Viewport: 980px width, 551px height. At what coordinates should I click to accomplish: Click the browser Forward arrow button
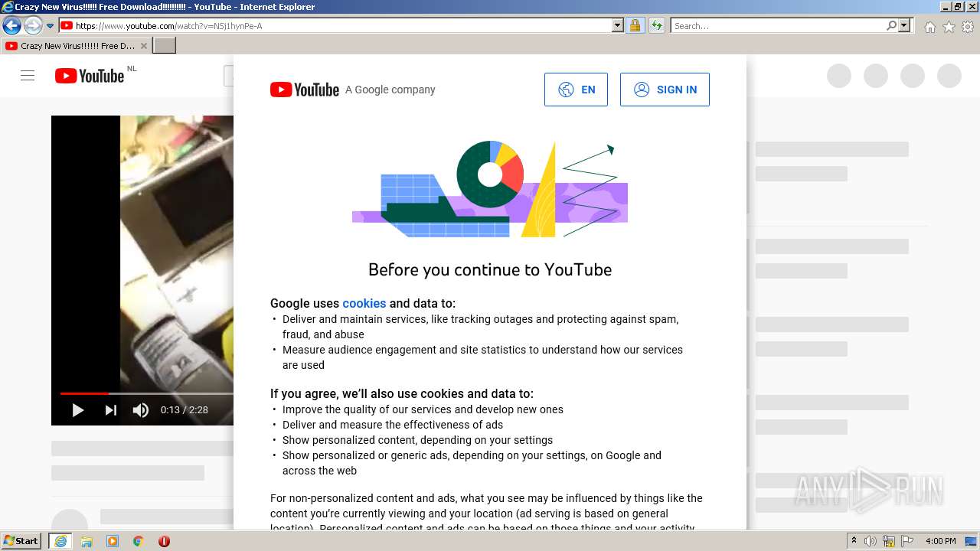[33, 25]
